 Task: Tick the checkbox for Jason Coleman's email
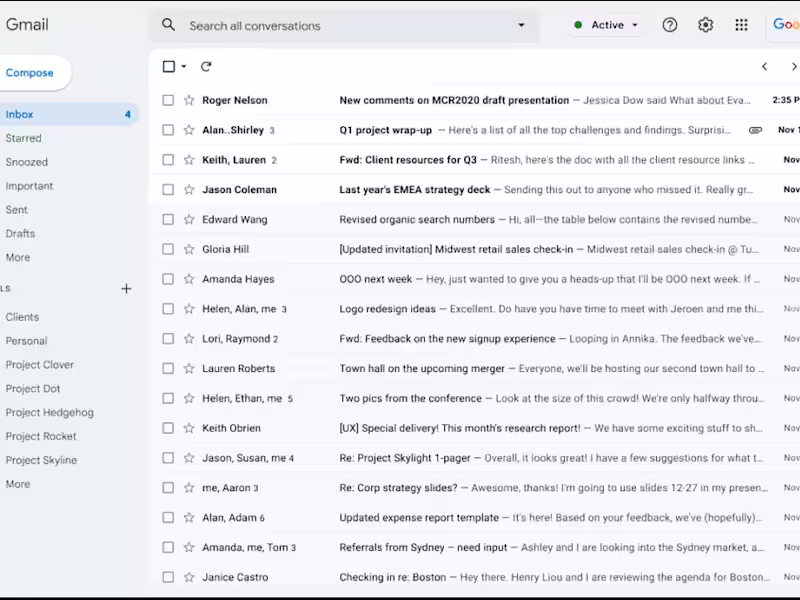pos(168,190)
